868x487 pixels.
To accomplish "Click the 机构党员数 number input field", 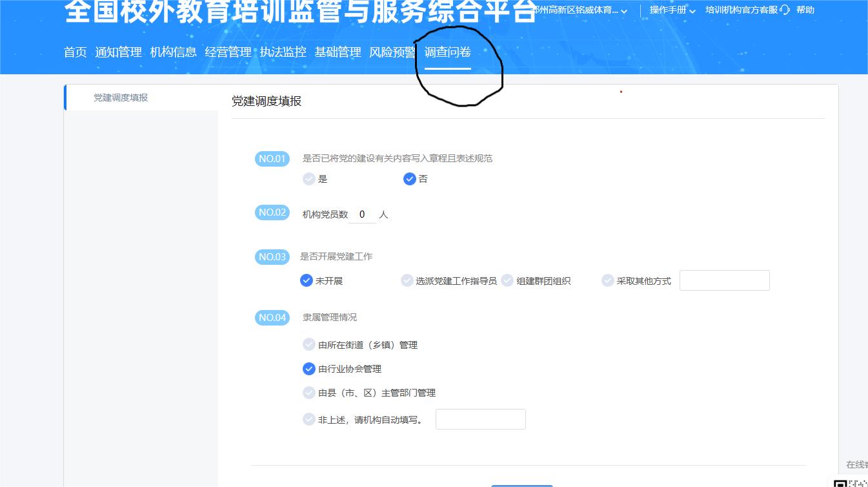I will click(362, 214).
